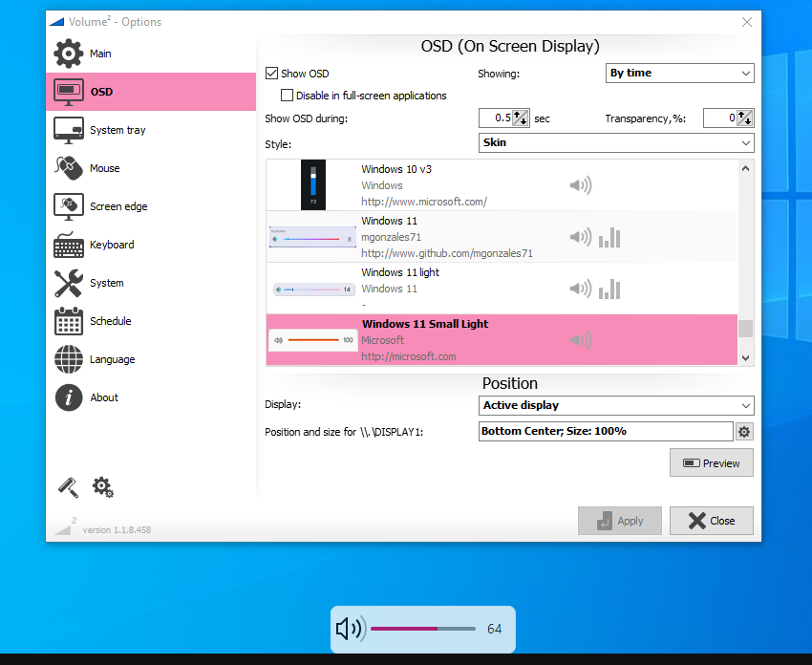The height and width of the screenshot is (665, 812).
Task: Select Windows 11 light skin thumbnail
Action: coord(314,289)
